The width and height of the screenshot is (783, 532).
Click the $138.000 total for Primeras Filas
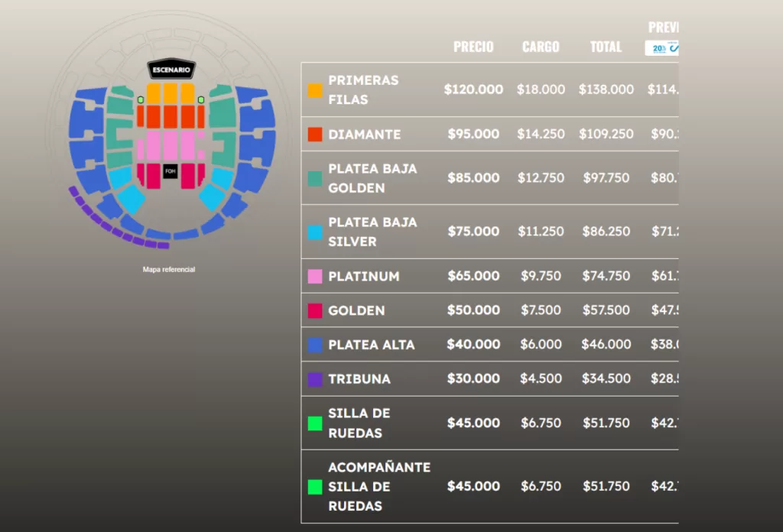coord(606,89)
